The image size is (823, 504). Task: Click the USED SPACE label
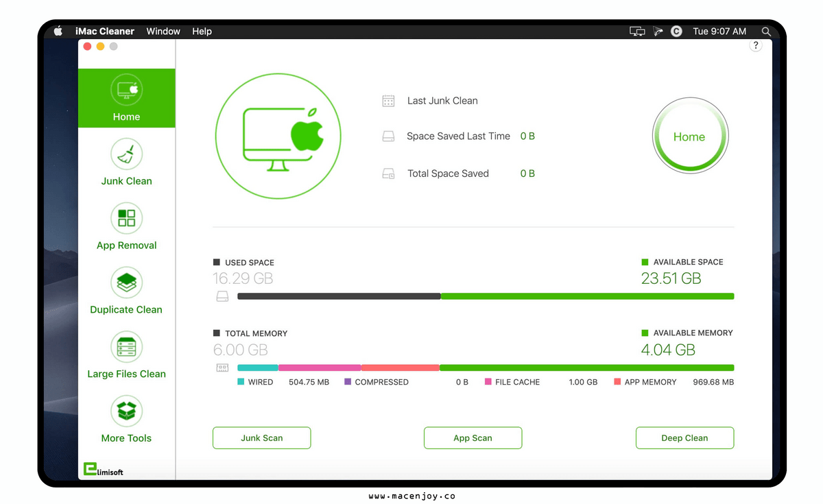pos(250,263)
